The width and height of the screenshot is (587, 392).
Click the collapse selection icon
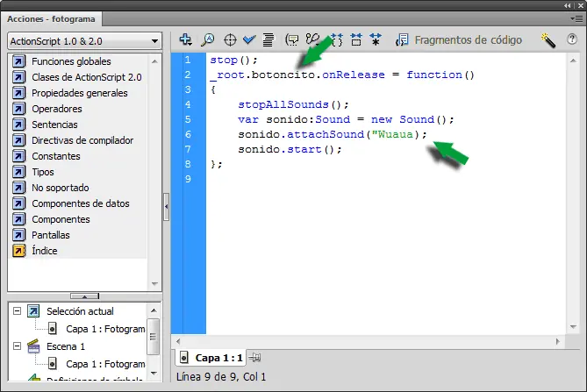point(356,39)
